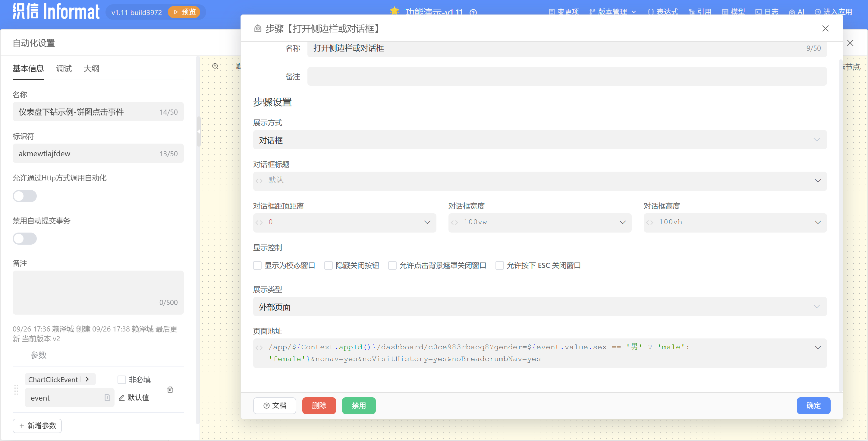Open the 展示类型 dropdown showing 外部页面
This screenshot has height=441, width=868.
pos(539,306)
